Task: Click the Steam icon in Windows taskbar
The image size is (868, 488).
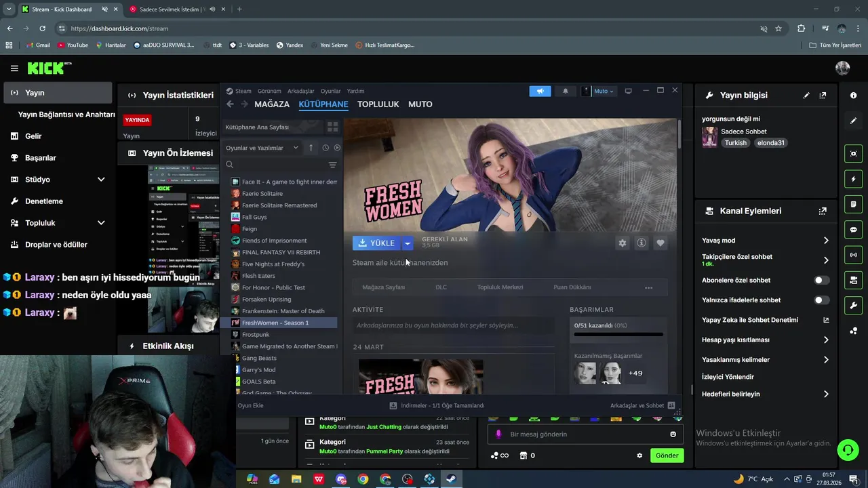Action: [x=450, y=479]
